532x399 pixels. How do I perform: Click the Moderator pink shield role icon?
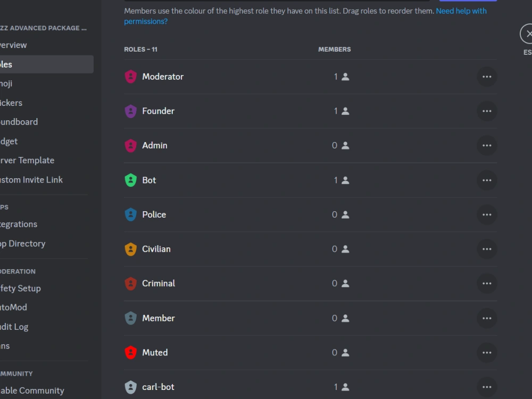coord(130,76)
